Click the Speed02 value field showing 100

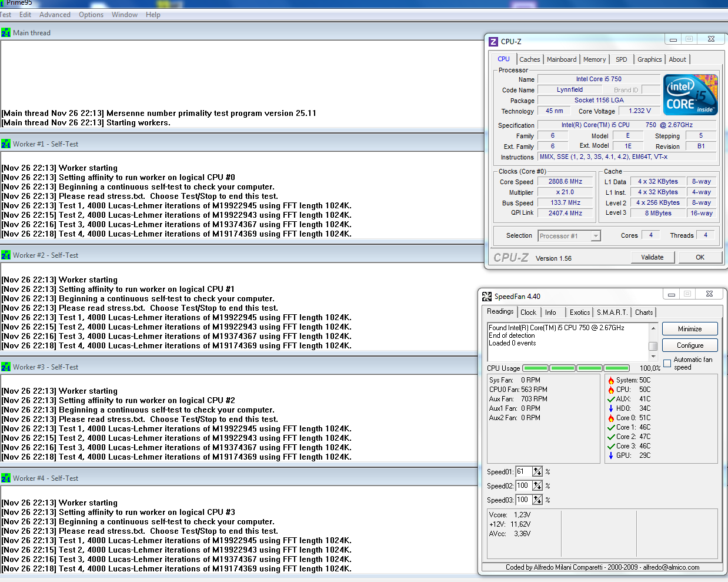[x=523, y=486]
